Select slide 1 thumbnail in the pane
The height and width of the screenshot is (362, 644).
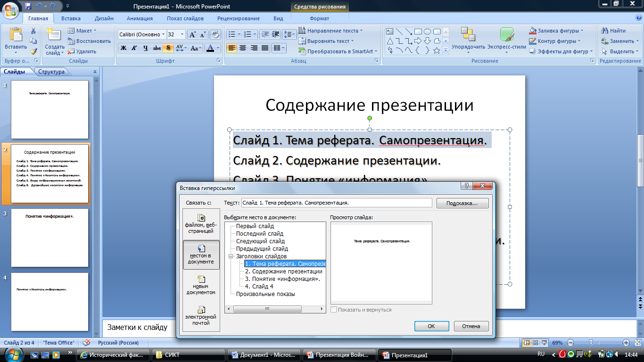[50, 109]
